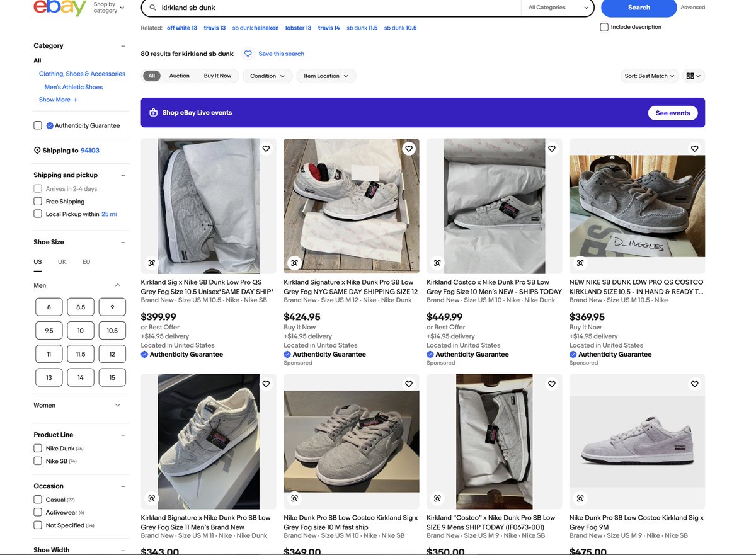Viewport: 756px width, 555px height.
Task: Find similar image-search icon on $449.99 listing
Action: click(437, 263)
